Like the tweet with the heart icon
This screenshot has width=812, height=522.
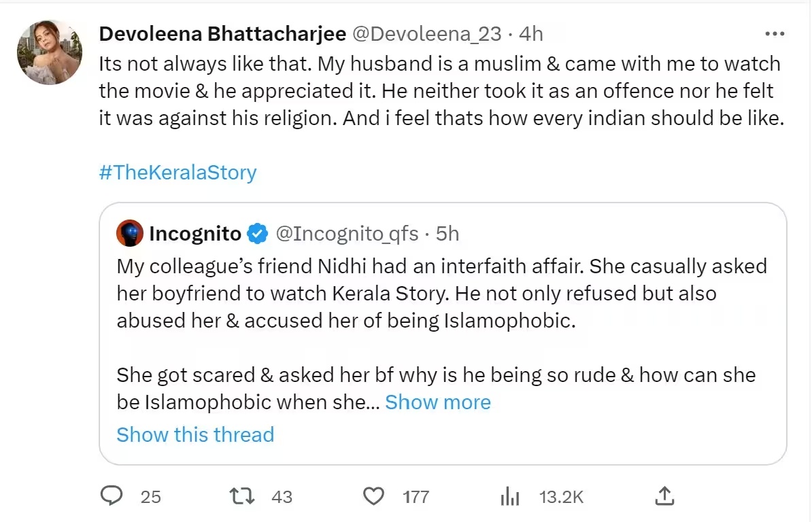(373, 496)
